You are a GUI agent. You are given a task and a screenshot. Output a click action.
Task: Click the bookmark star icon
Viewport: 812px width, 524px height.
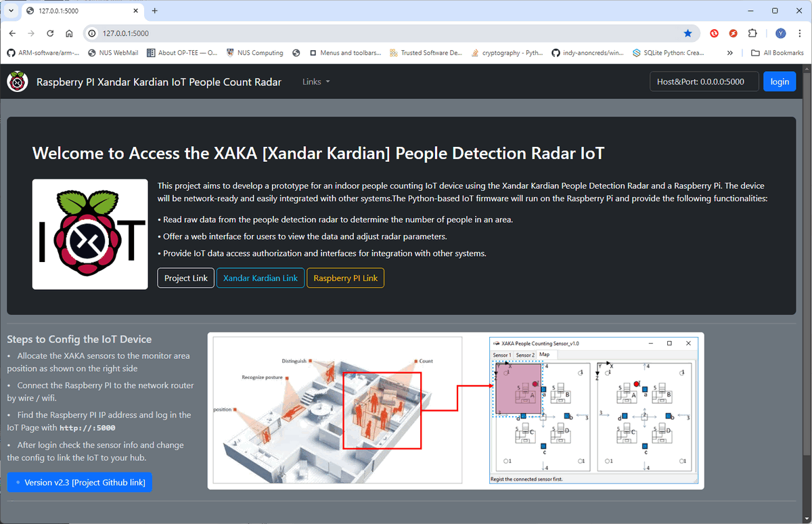[x=688, y=33]
